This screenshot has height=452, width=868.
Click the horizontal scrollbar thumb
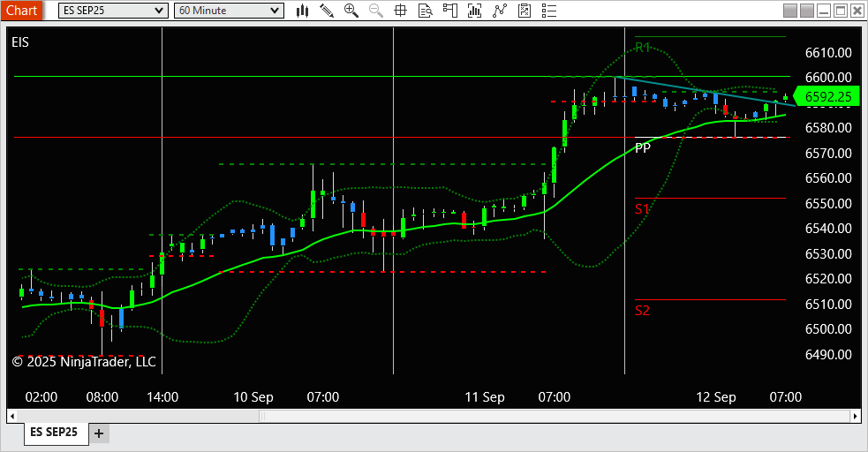click(x=555, y=416)
